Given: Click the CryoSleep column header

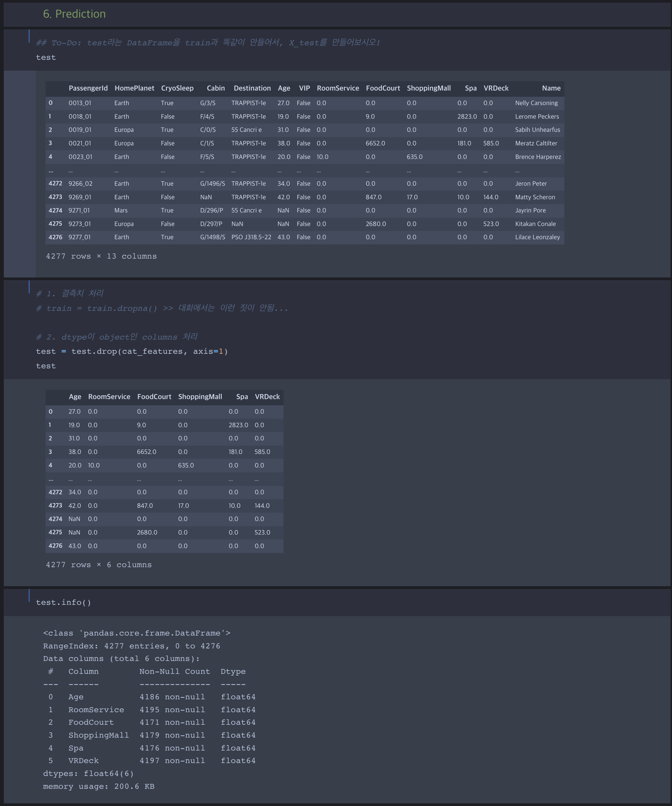Looking at the screenshot, I should point(177,88).
